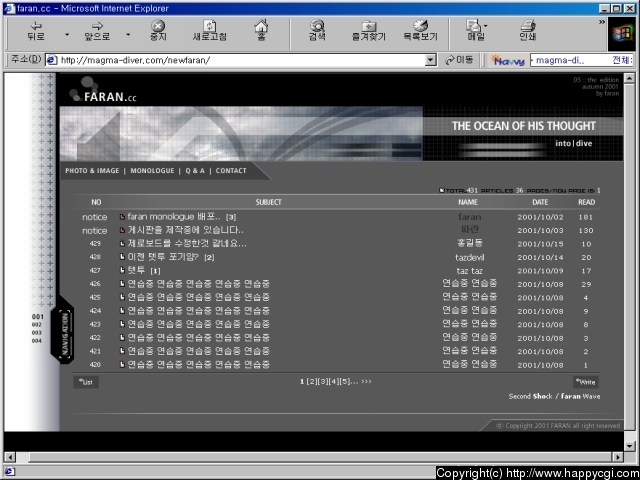This screenshot has height=480, width=640.
Task: Open the Q & A section
Action: [x=195, y=171]
